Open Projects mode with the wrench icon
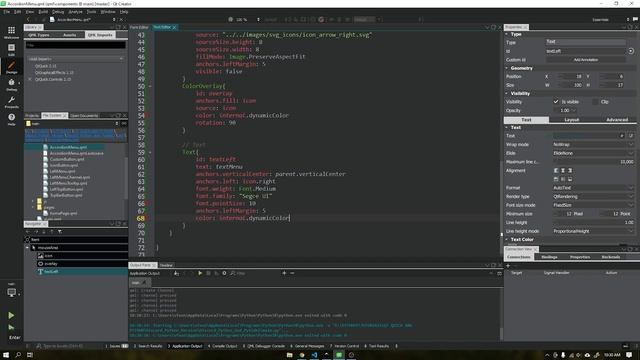This screenshot has height=360, width=640. click(11, 102)
